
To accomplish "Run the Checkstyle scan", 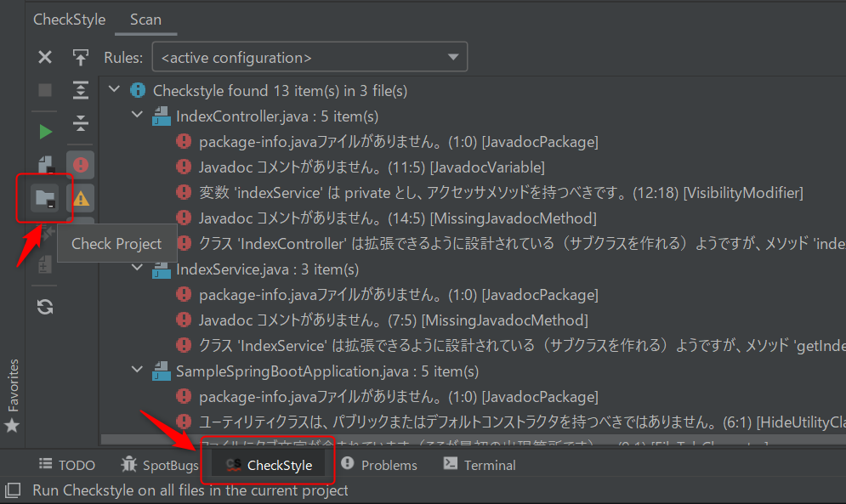I will coord(44,132).
